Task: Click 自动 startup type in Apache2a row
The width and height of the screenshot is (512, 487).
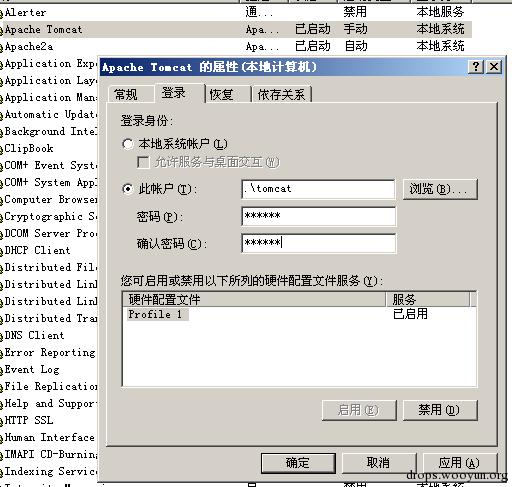Action: coord(355,46)
